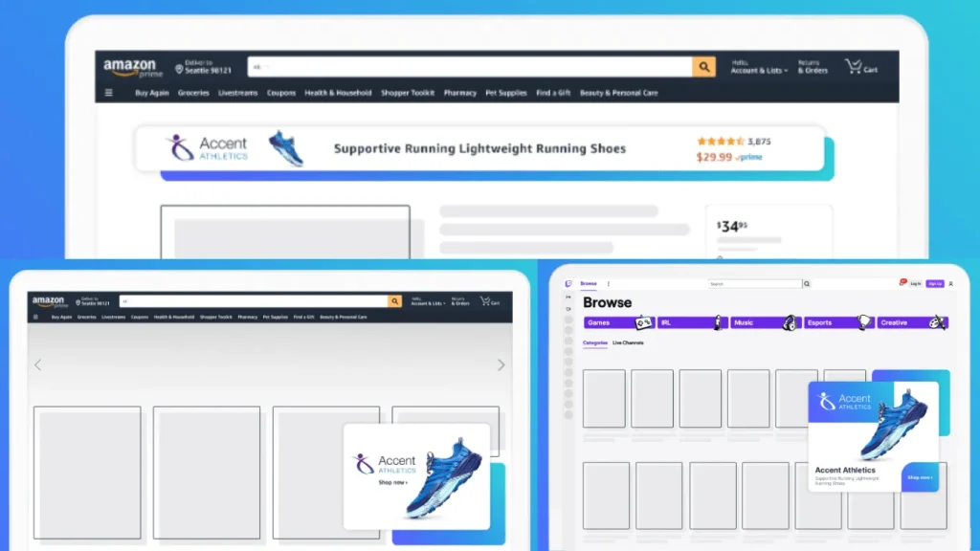Click Returns & Orders in the top Amazon window
Image resolution: width=980 pixels, height=551 pixels.
(x=813, y=67)
